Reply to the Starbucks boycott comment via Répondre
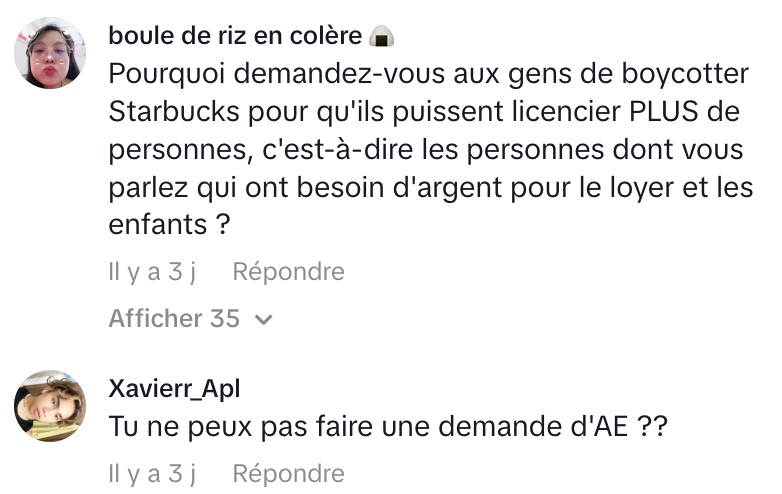This screenshot has height=494, width=782. pyautogui.click(x=288, y=272)
